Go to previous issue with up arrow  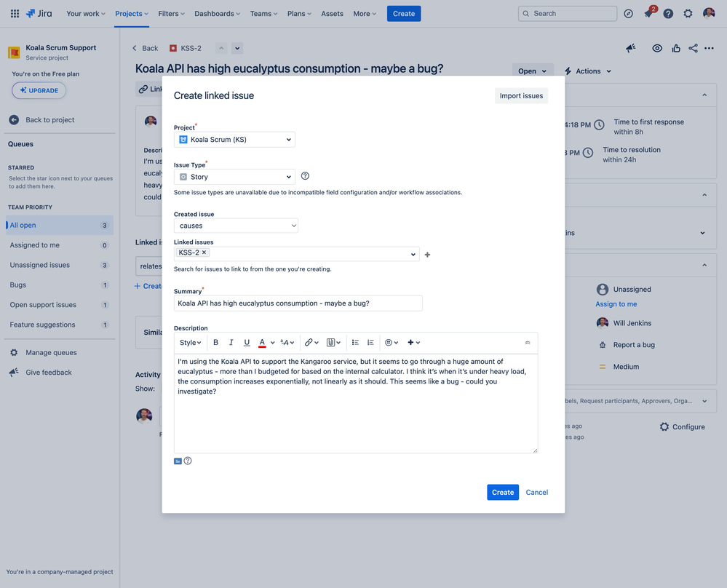click(222, 48)
